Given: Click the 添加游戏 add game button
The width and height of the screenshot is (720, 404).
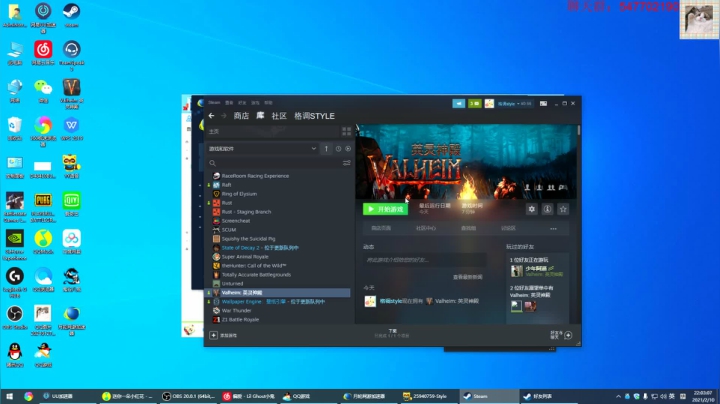Looking at the screenshot, I should point(223,335).
